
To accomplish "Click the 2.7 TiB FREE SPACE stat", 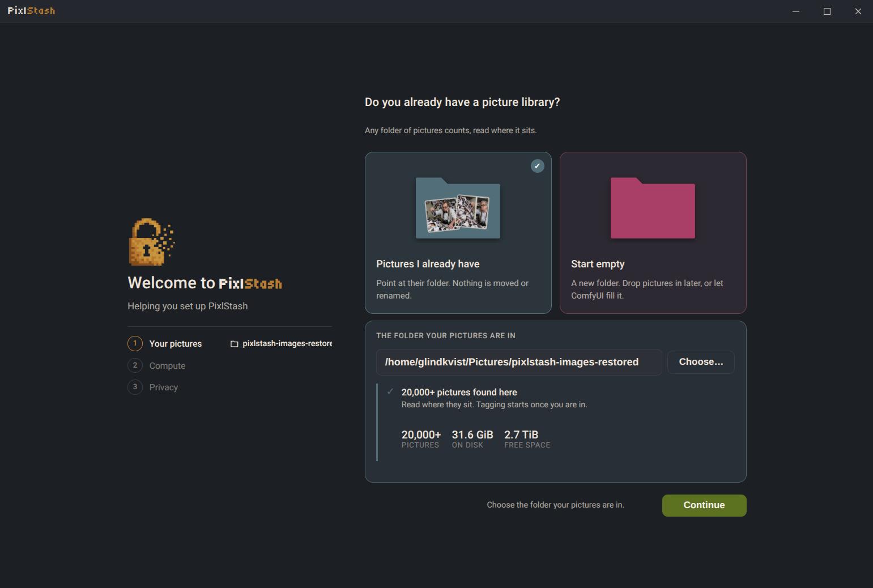I will click(x=527, y=439).
